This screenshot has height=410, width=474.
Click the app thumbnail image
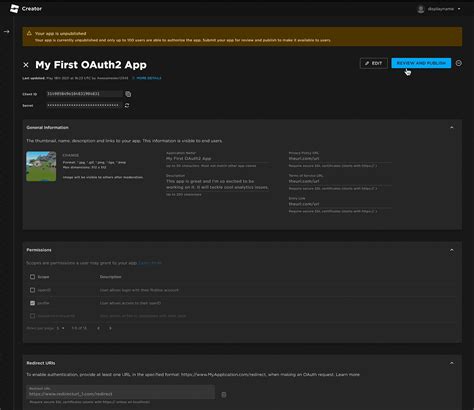41,166
